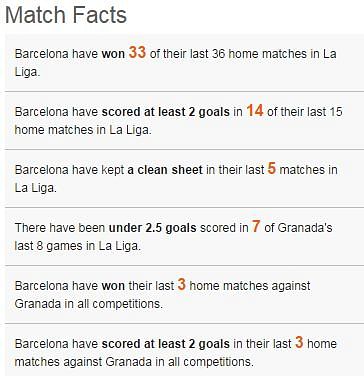Image resolution: width=364 pixels, height=376 pixels.
Task: Click the clean sheet fact row
Action: [x=184, y=178]
